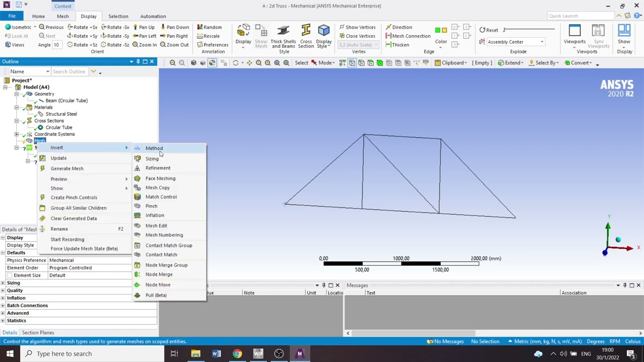Open Google Chrome from taskbar

coord(237,353)
